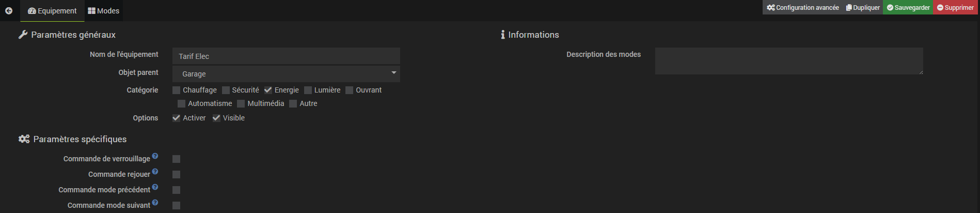The width and height of the screenshot is (980, 213).
Task: Save changes with Sauvegarder button
Action: pyautogui.click(x=908, y=7)
